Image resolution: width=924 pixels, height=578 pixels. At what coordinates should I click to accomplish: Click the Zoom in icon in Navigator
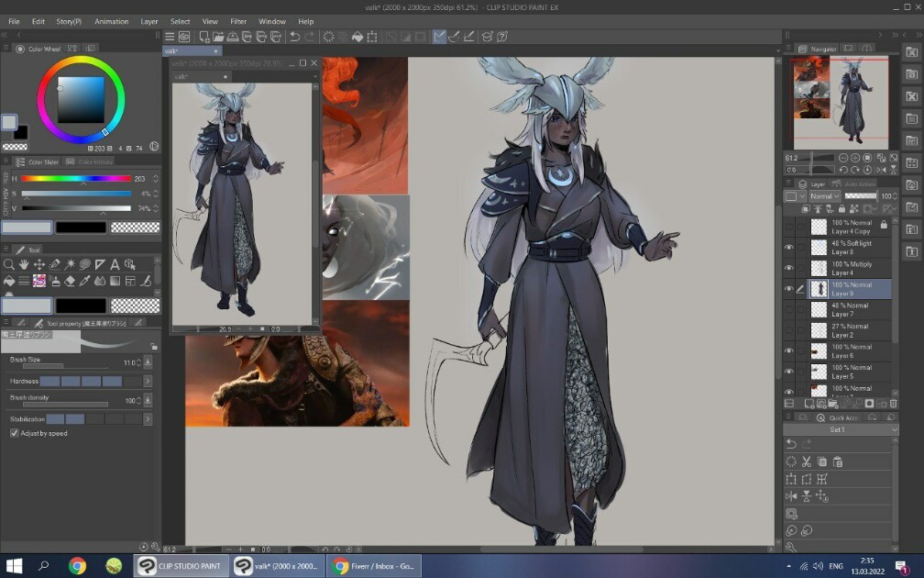point(855,158)
